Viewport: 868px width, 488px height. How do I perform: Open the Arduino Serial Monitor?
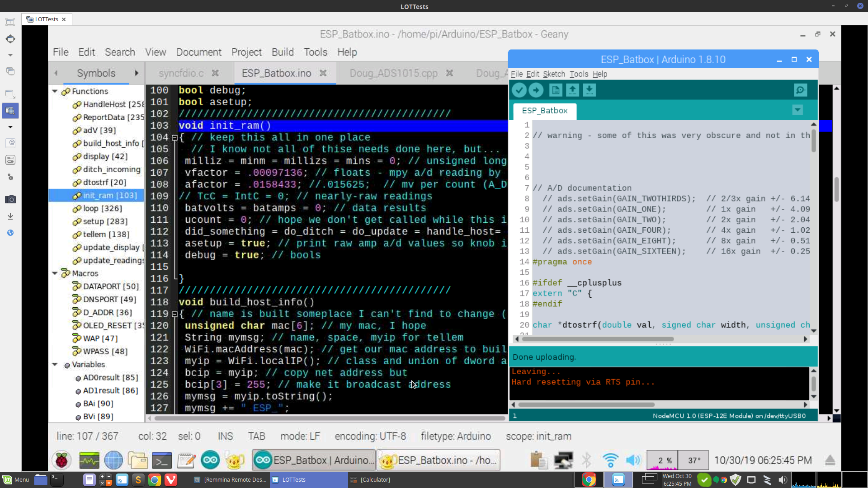point(800,90)
